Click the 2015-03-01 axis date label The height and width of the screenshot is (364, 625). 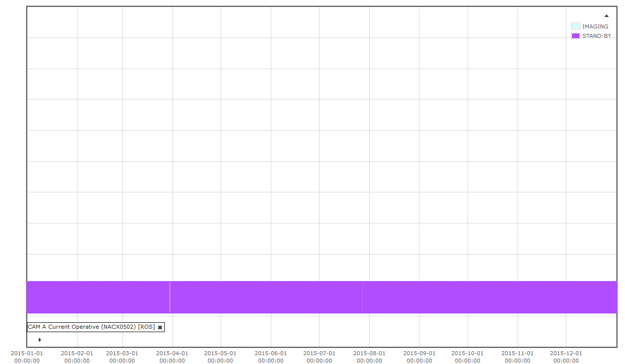[122, 357]
